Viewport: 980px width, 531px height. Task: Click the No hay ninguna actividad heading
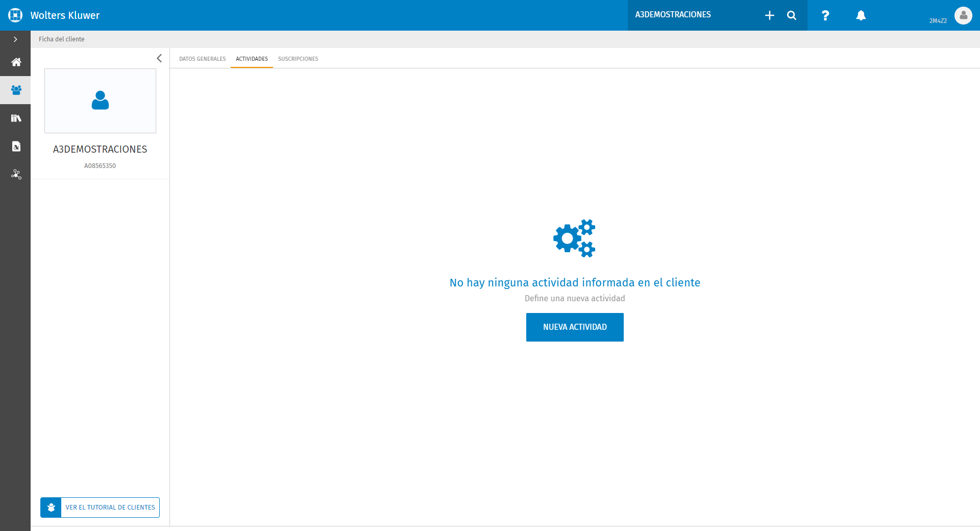575,283
